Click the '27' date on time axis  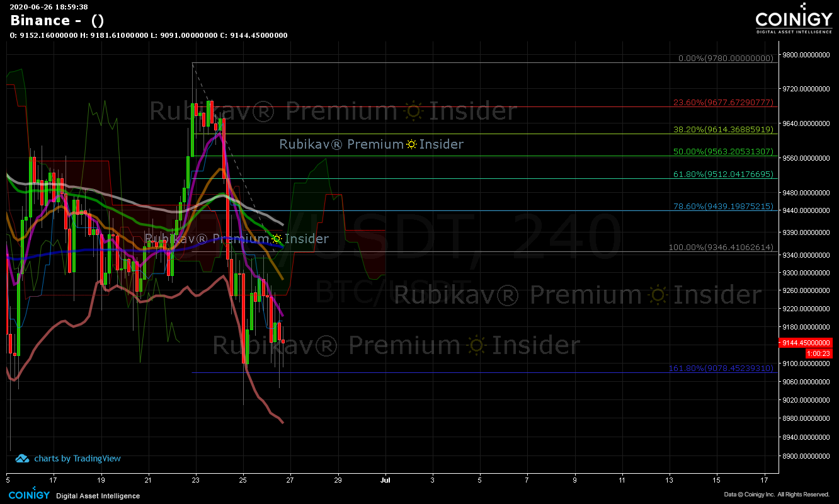pos(290,480)
